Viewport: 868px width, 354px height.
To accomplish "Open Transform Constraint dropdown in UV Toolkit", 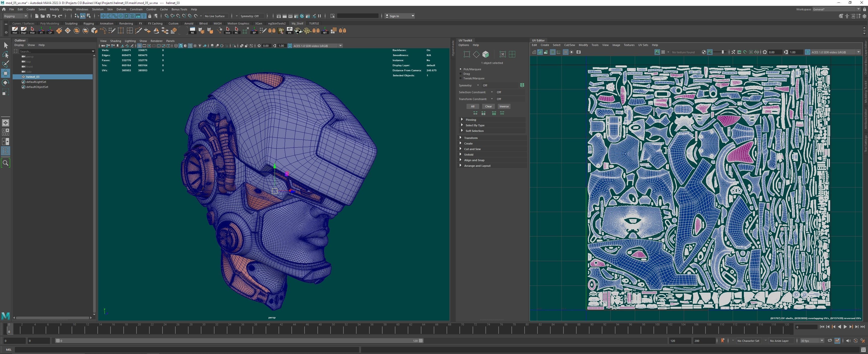I will coord(492,99).
